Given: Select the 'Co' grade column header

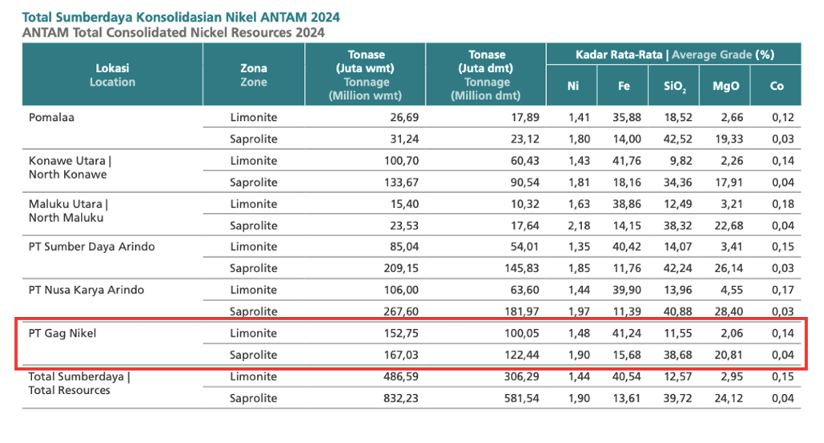Looking at the screenshot, I should pyautogui.click(x=777, y=86).
